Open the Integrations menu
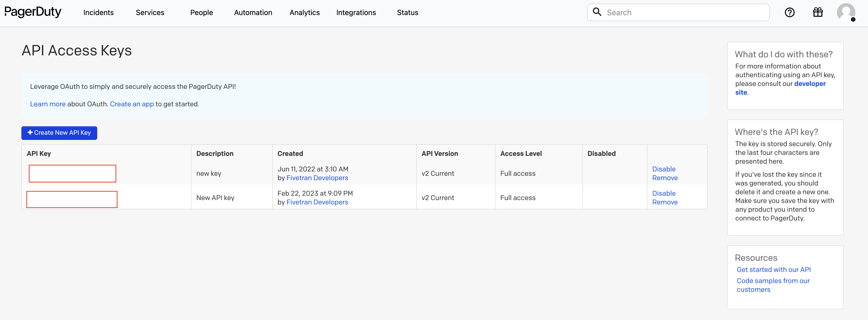The image size is (868, 320). point(356,12)
